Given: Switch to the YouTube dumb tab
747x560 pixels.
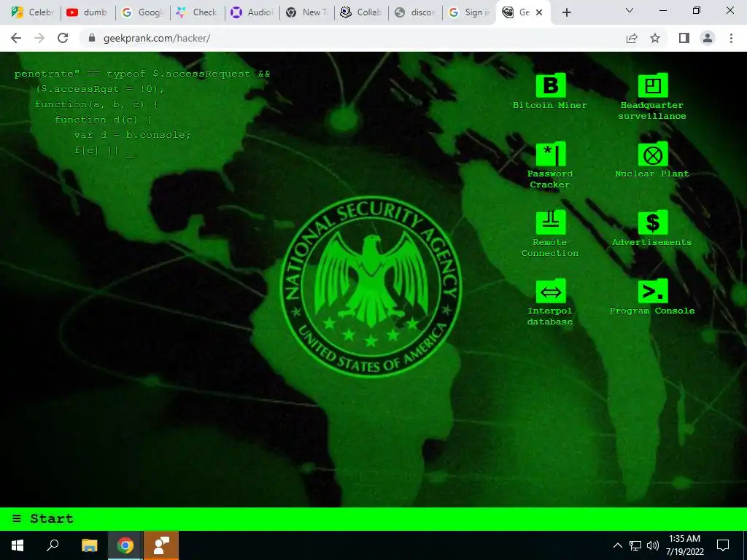Looking at the screenshot, I should [x=87, y=12].
